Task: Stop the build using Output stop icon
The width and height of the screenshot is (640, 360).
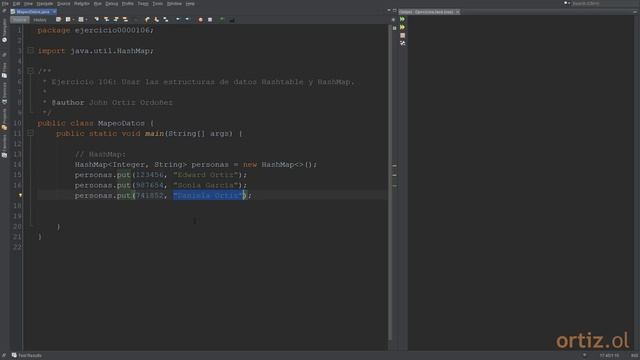Action: tap(402, 36)
